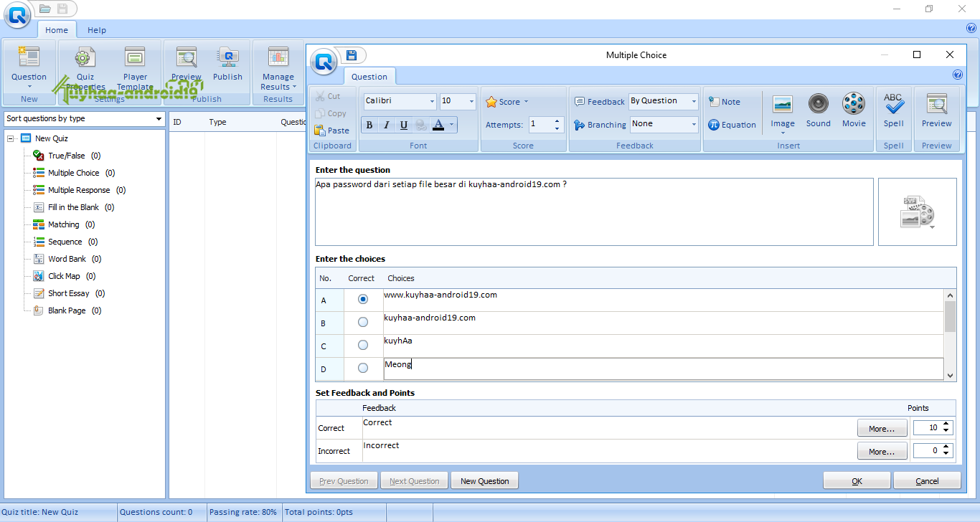Toggle Bold formatting

[369, 125]
